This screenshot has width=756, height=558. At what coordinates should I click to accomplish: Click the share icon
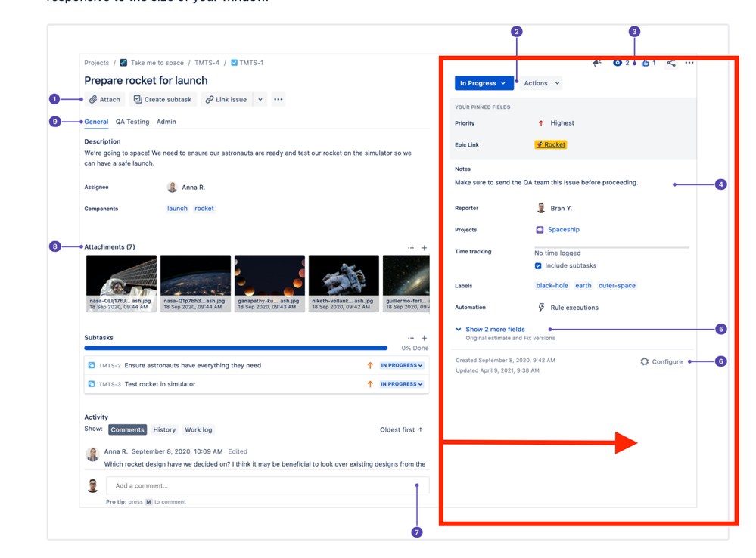coord(671,63)
